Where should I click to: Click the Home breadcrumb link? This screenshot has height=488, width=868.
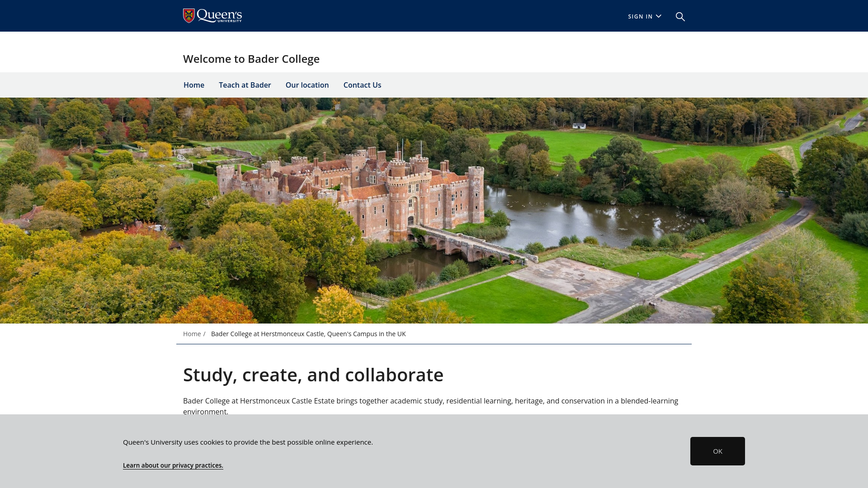click(x=192, y=334)
